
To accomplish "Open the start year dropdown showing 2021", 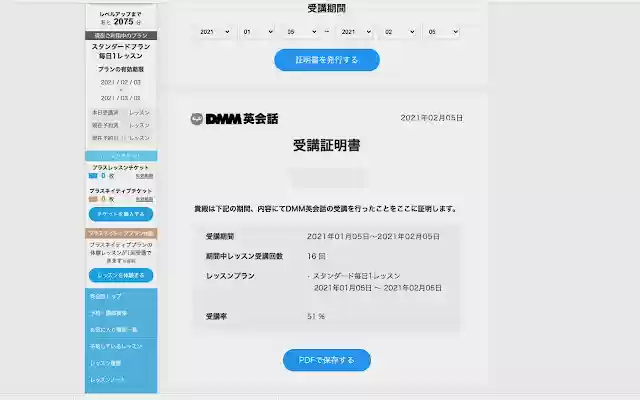I will 215,32.
